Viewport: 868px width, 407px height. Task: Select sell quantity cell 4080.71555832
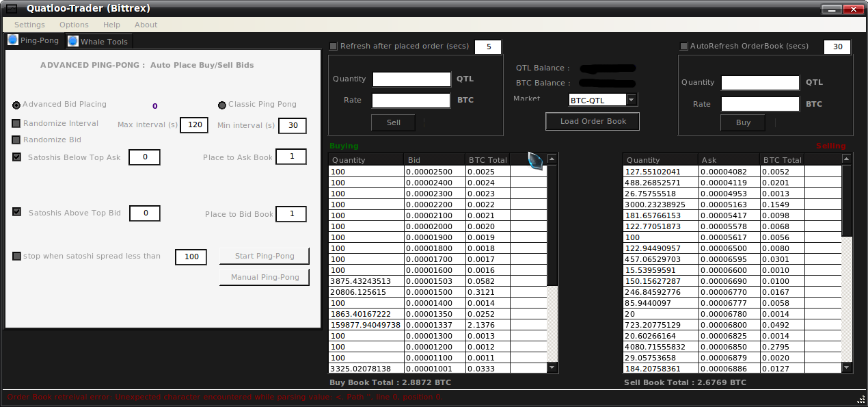(661, 347)
